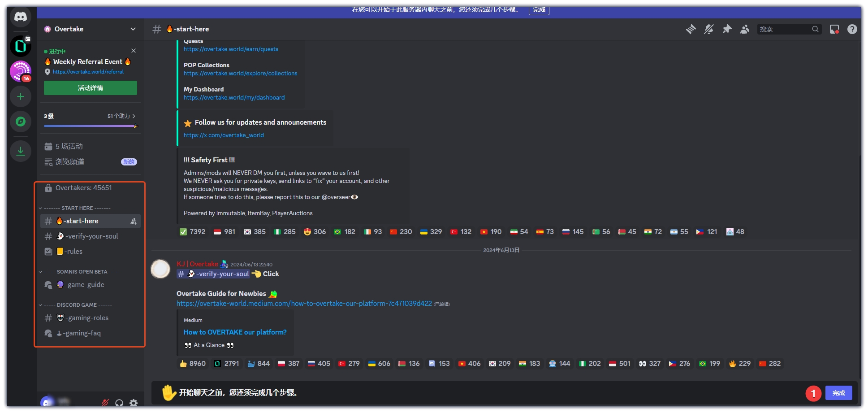The width and height of the screenshot is (868, 413).
Task: Open the Inbox icon in header
Action: [x=834, y=29]
